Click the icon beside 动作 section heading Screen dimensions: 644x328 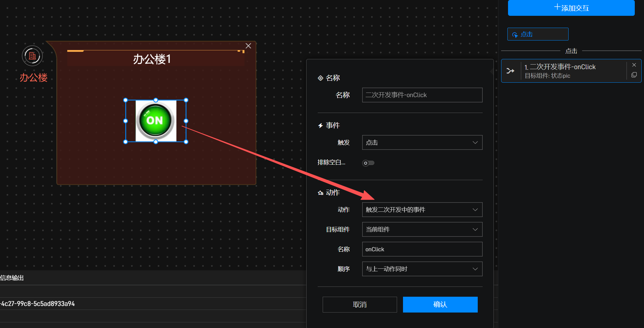320,193
